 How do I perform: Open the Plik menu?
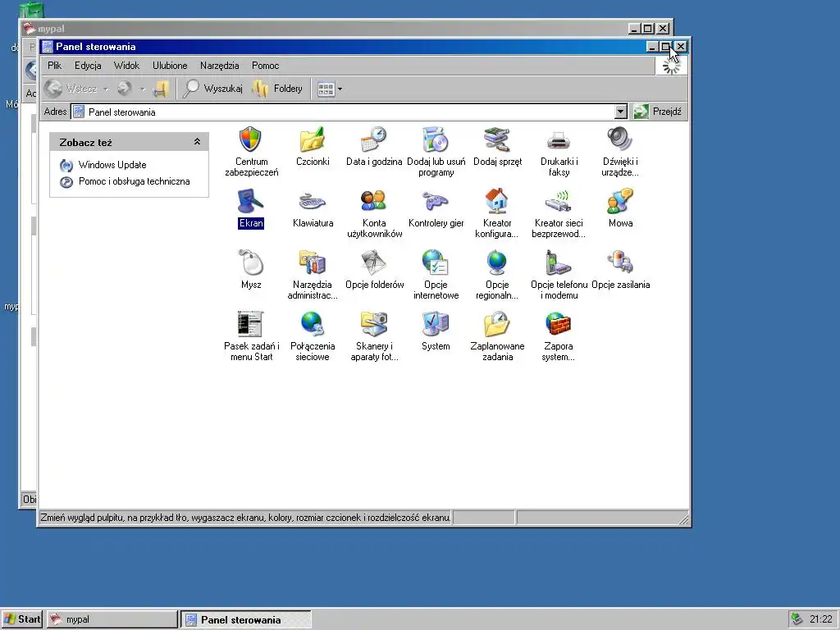pyautogui.click(x=54, y=66)
